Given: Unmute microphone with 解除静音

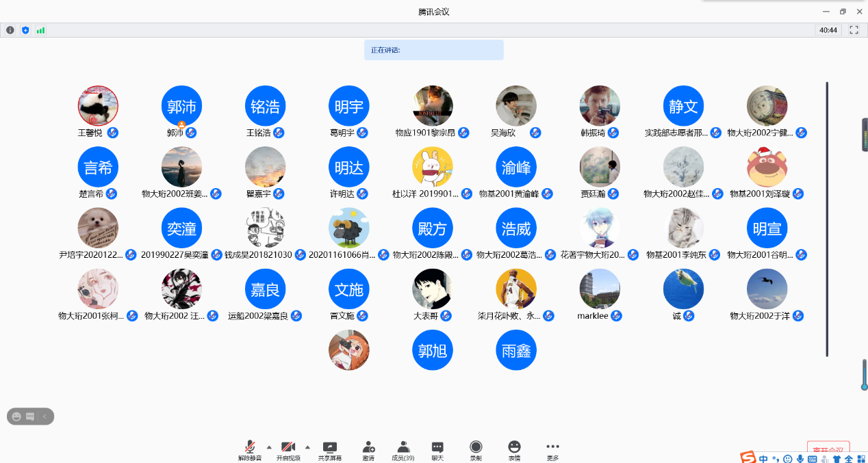Looking at the screenshot, I should 250,447.
